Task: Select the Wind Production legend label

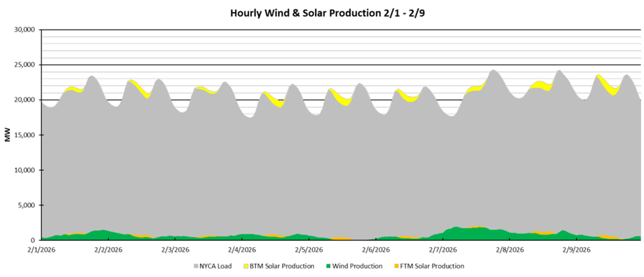Action: (359, 266)
